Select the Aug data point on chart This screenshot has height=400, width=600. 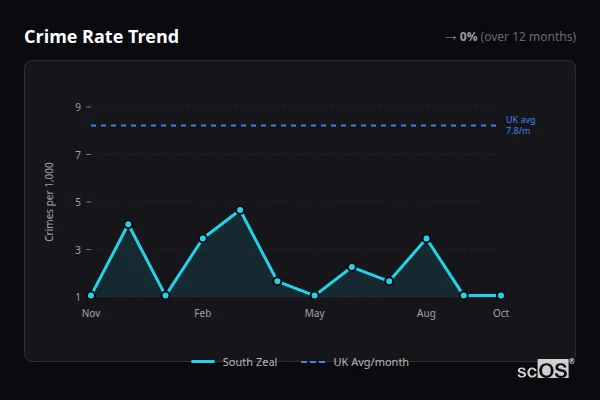coord(426,238)
